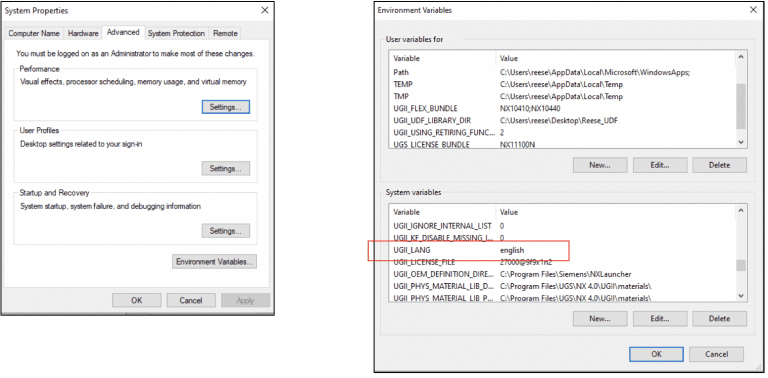Select the UGII_LANG system variable row
Viewport: 768px width, 378px height.
point(562,250)
